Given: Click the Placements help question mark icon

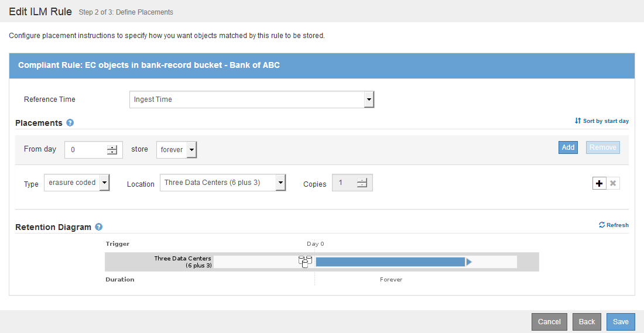Looking at the screenshot, I should click(x=70, y=123).
